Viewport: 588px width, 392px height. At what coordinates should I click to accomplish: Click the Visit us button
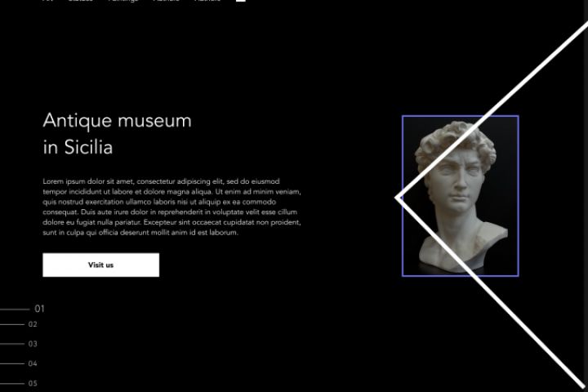pos(101,265)
